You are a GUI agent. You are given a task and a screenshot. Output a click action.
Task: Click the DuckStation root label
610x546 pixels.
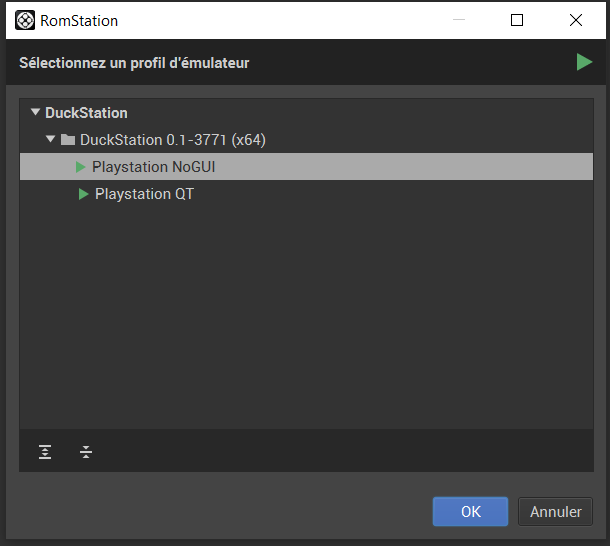point(86,113)
